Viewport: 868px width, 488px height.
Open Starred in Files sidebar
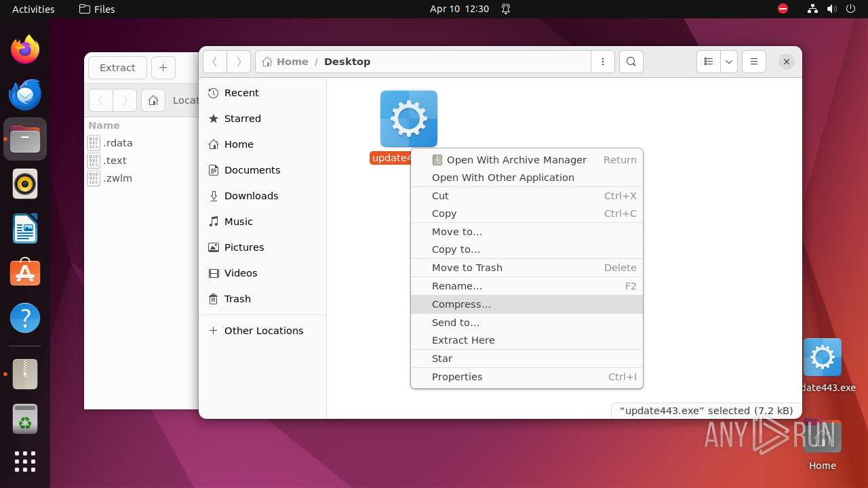[262, 119]
